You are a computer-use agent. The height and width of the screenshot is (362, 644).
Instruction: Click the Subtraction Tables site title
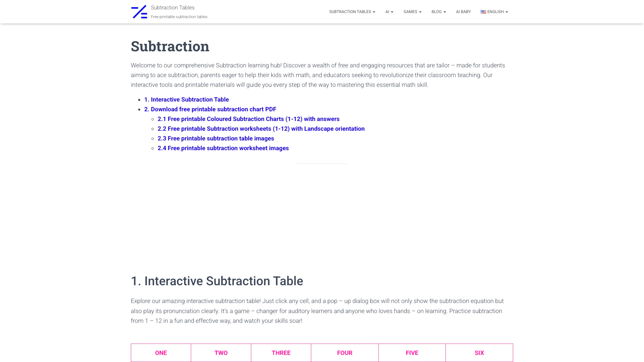pos(173,8)
